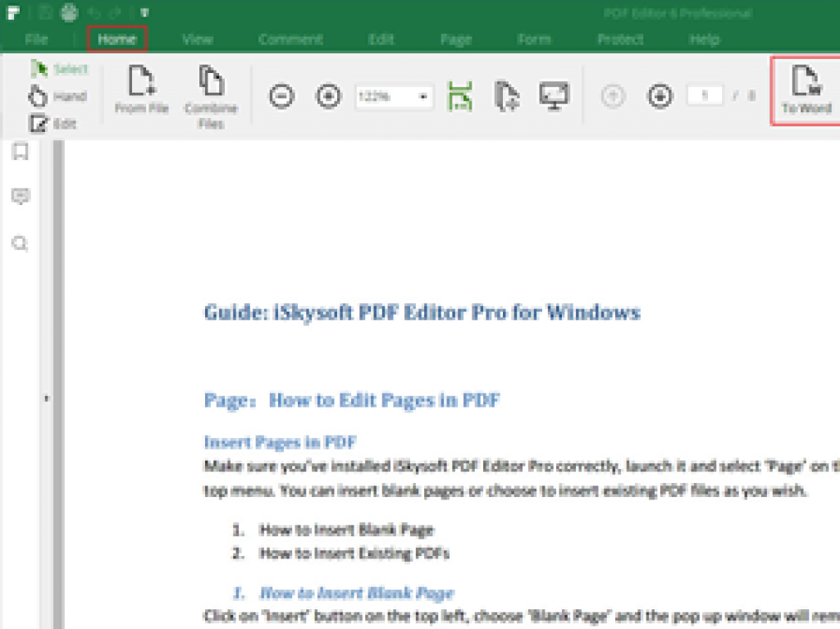Image resolution: width=840 pixels, height=629 pixels.
Task: Switch to the Protect tab
Action: [x=620, y=39]
